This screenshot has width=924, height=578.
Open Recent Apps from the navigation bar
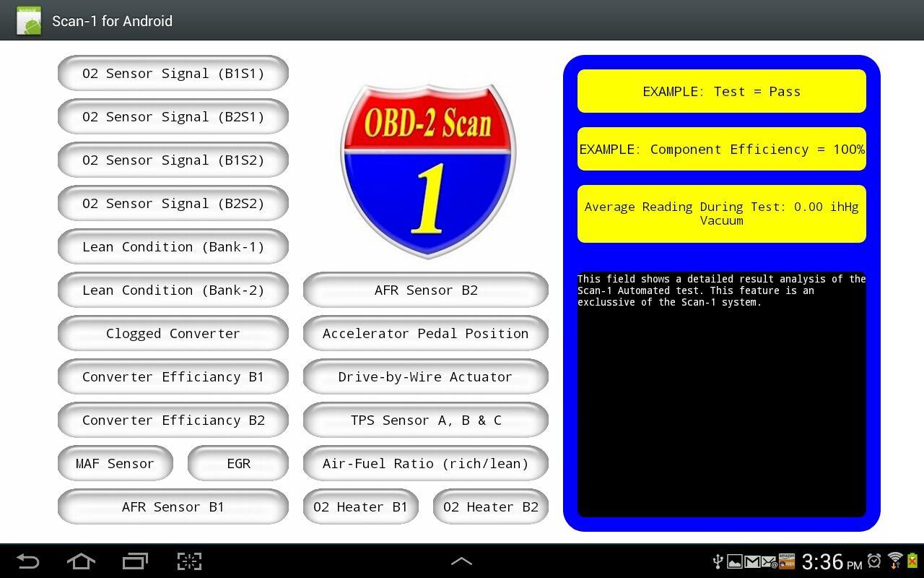pyautogui.click(x=135, y=561)
